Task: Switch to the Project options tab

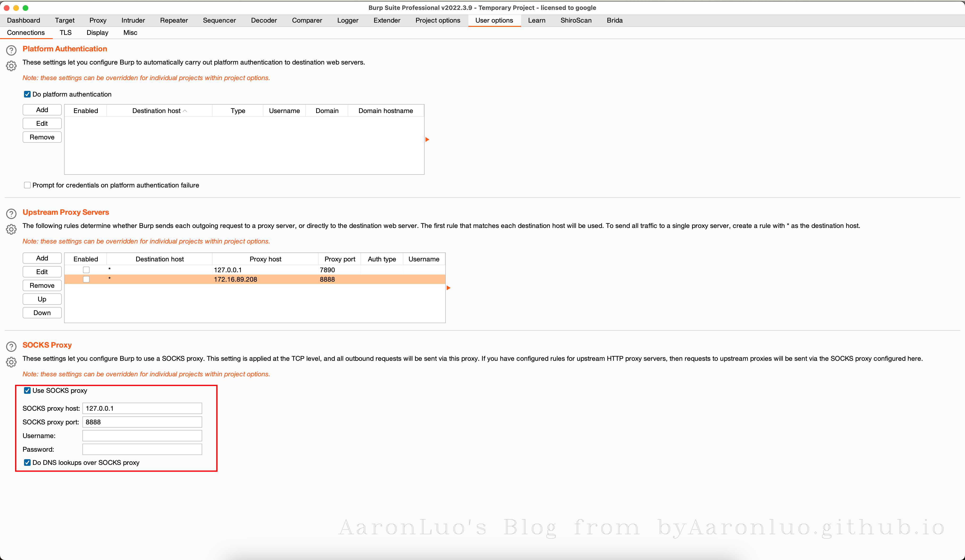Action: point(437,20)
